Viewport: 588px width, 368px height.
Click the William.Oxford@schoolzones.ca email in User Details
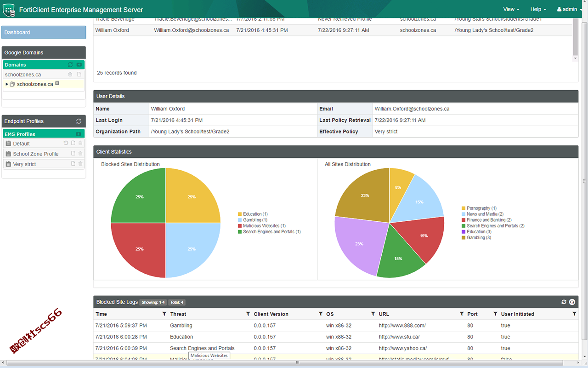coord(412,109)
